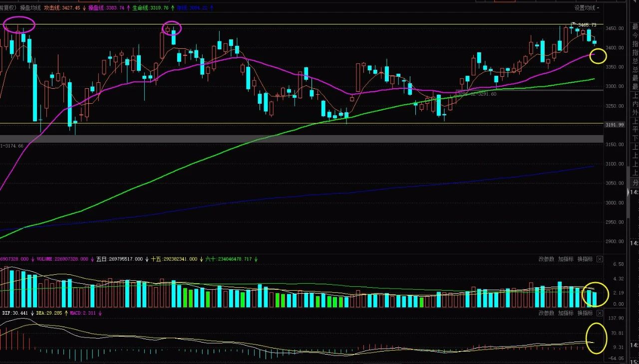This screenshot has height=364, width=639.
Task: Click 换指标 in the MACD panel
Action: (x=585, y=313)
